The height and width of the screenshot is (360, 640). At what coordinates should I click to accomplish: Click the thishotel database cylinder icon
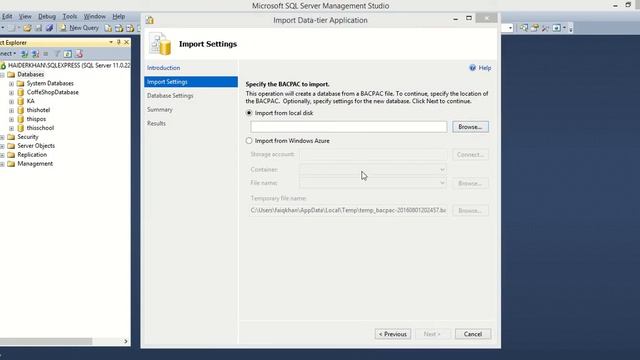click(x=21, y=110)
